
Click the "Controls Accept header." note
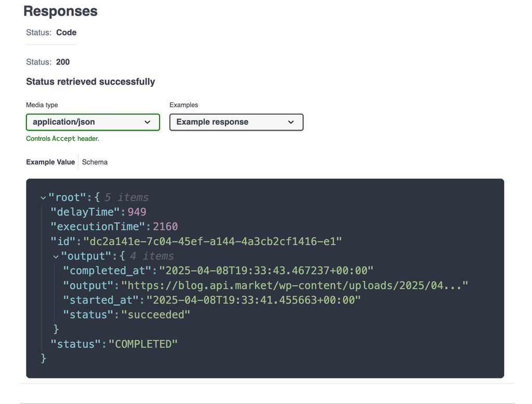[63, 139]
